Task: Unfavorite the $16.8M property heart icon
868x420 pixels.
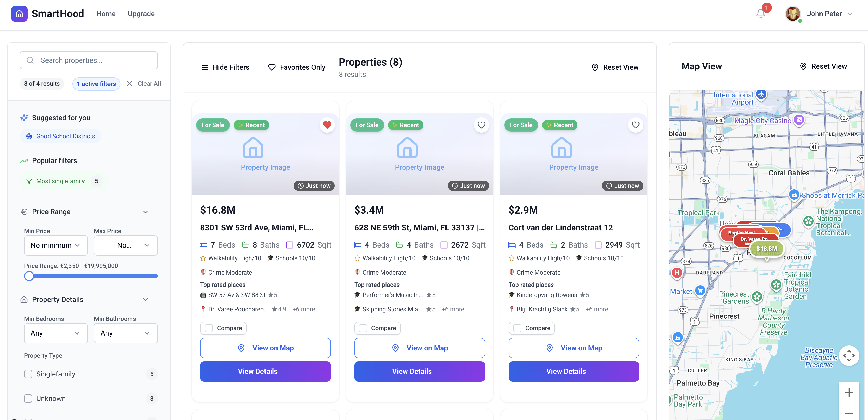Action: click(327, 125)
